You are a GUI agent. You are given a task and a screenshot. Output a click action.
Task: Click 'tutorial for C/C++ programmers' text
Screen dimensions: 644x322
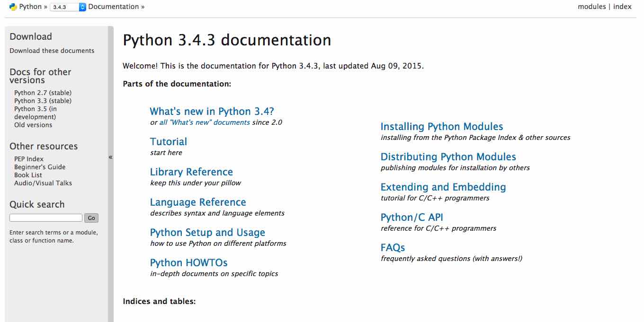(435, 198)
